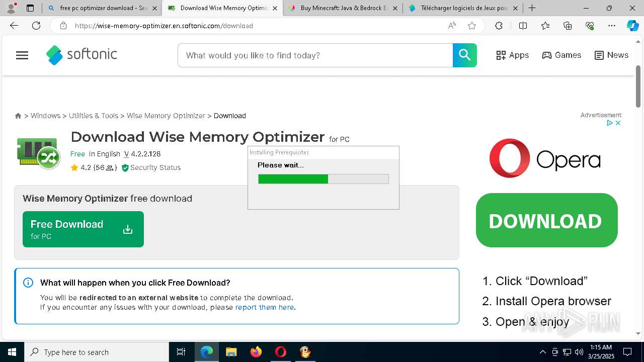This screenshot has width=644, height=362.
Task: Open a new browser tab
Action: coord(532,8)
